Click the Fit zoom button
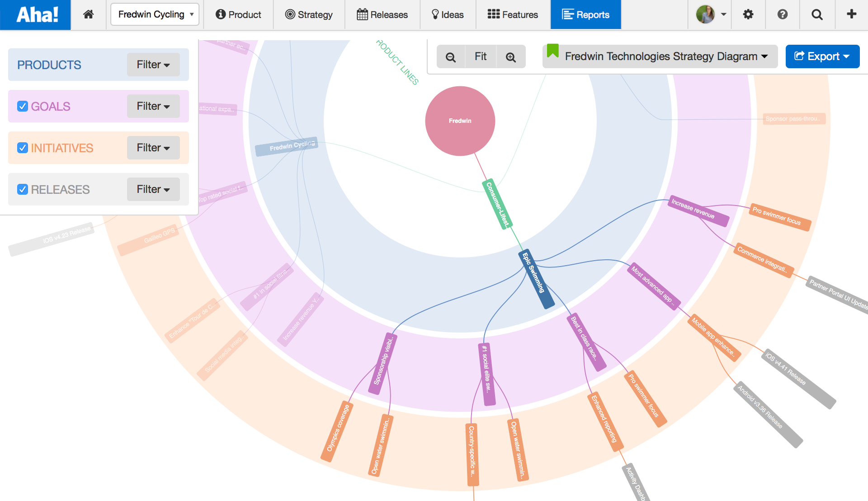The image size is (868, 501). [x=481, y=56]
